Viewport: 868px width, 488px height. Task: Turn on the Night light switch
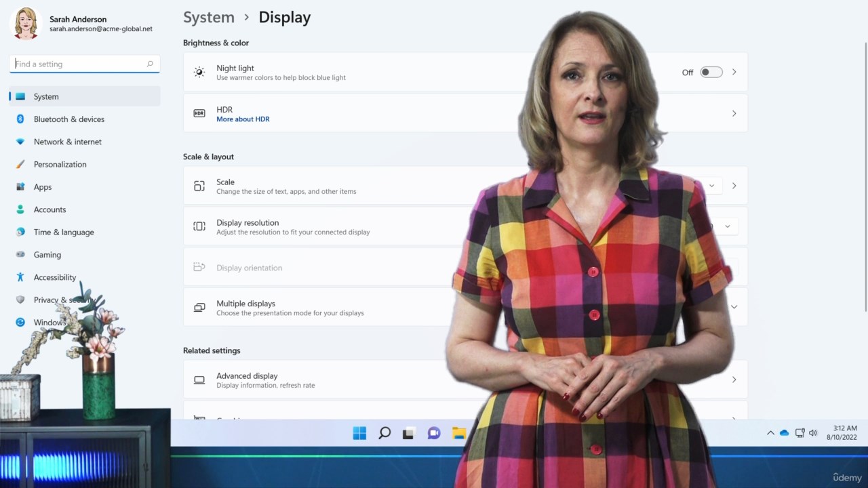coord(711,72)
